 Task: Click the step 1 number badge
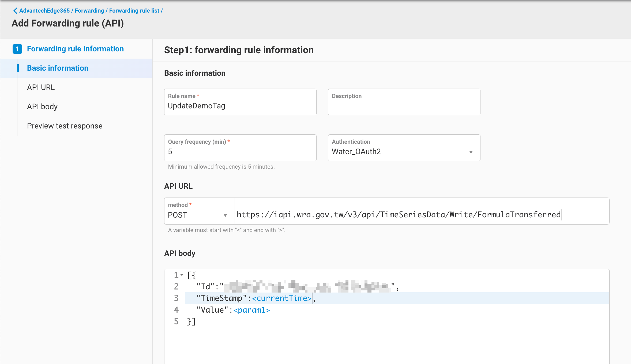18,49
